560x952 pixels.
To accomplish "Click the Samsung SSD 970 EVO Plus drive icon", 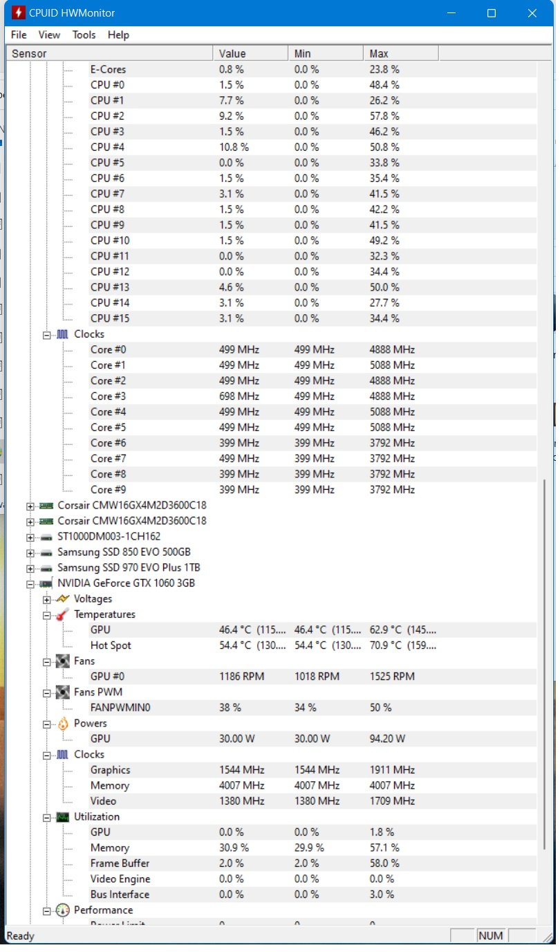I will point(46,568).
